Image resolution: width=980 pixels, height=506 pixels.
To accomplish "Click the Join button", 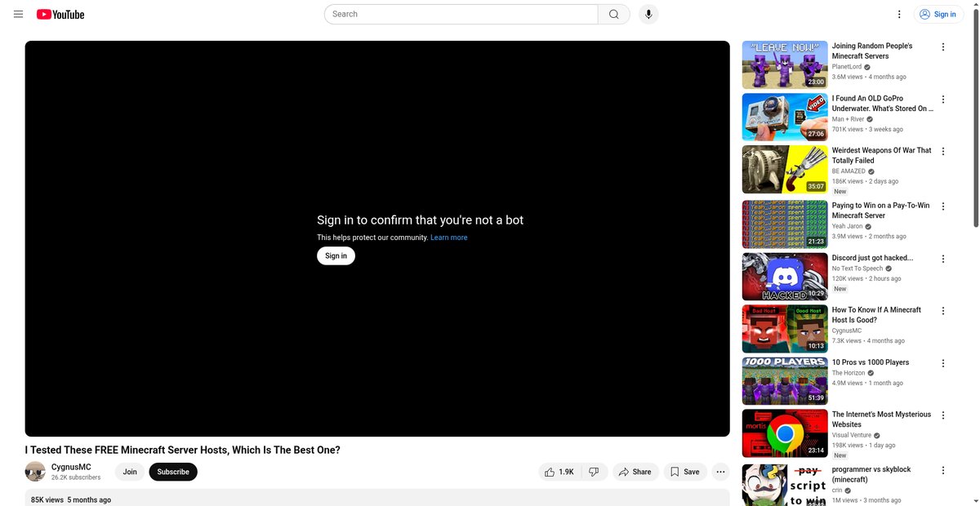I will click(x=130, y=472).
